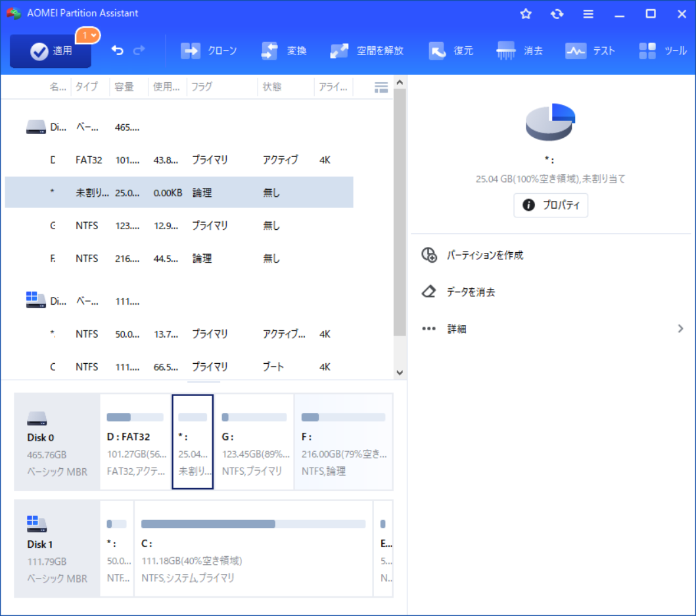Image resolution: width=696 pixels, height=616 pixels.
Task: Open the 変換 (Convert) tool
Action: 284,51
